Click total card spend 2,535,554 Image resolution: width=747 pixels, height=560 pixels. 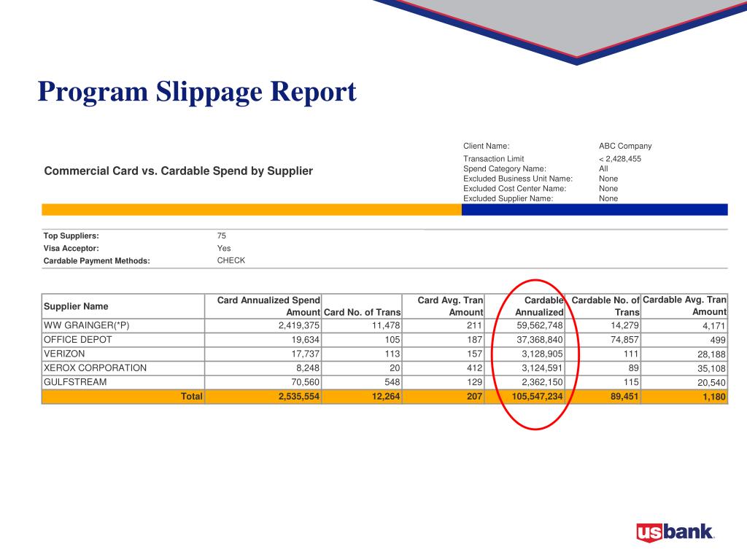[x=298, y=396]
